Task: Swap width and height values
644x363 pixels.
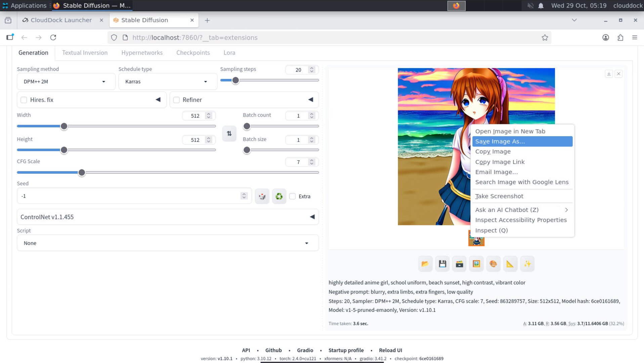Action: [x=229, y=133]
